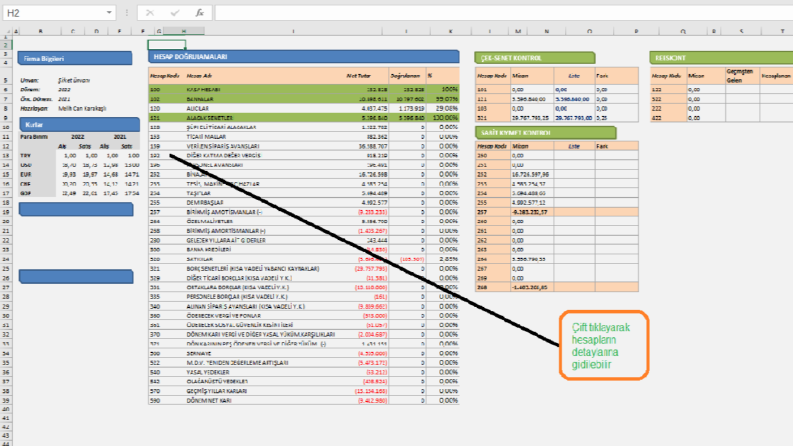Screen dimensions: 793x446
Task: Click the 16.726.597,96 Mizan value
Action: pyautogui.click(x=531, y=174)
